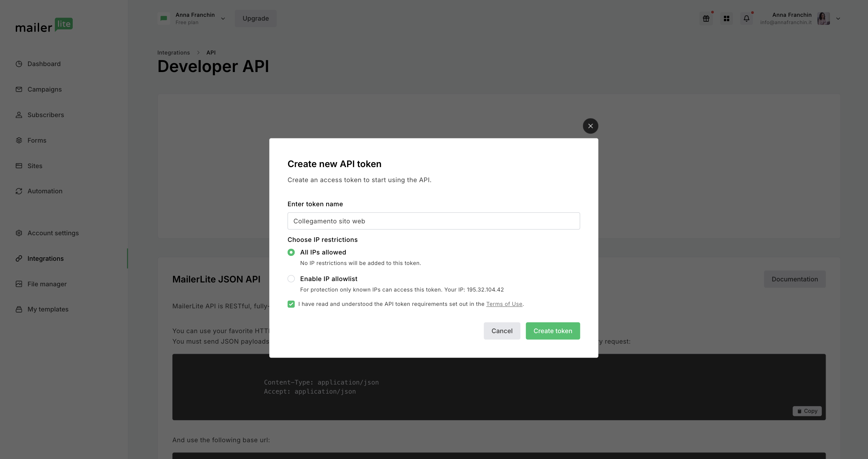Viewport: 868px width, 459px height.
Task: Click the info@annafranchin.it email text
Action: tap(786, 22)
